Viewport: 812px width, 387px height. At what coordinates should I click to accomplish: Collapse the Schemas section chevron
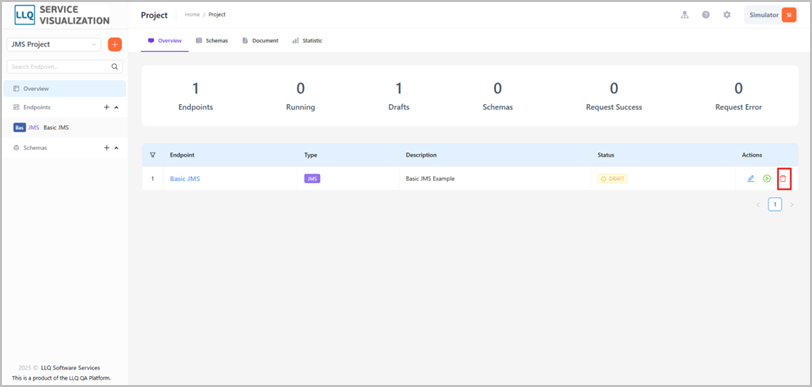click(116, 148)
